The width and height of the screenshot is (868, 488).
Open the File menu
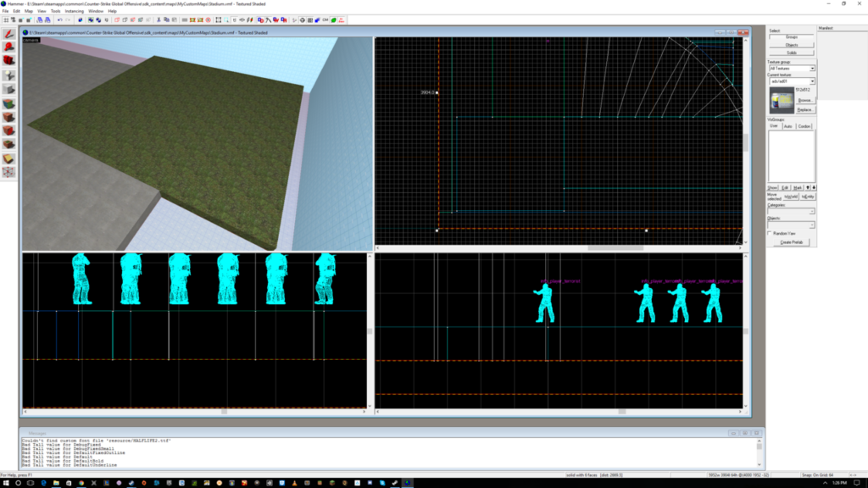tap(6, 11)
